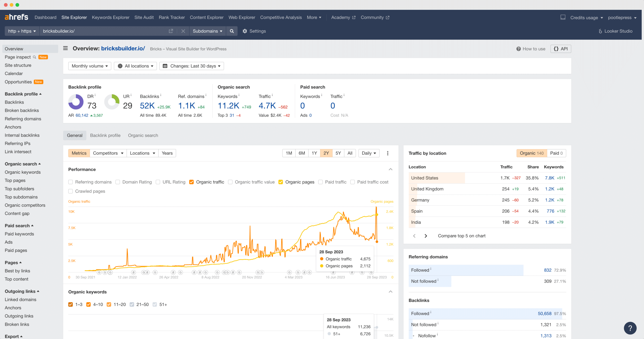Open All locations dropdown

[x=135, y=66]
